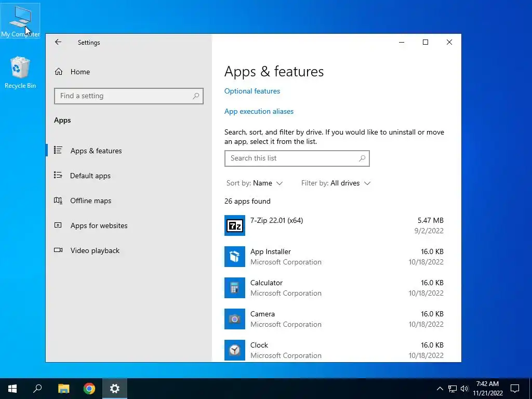The width and height of the screenshot is (532, 399).
Task: Click the Camera app icon
Action: point(235,319)
